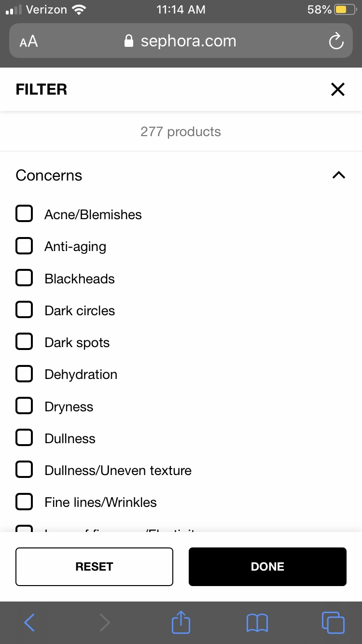Check the Acne/Blemishes checkbox
The height and width of the screenshot is (644, 362).
[24, 214]
